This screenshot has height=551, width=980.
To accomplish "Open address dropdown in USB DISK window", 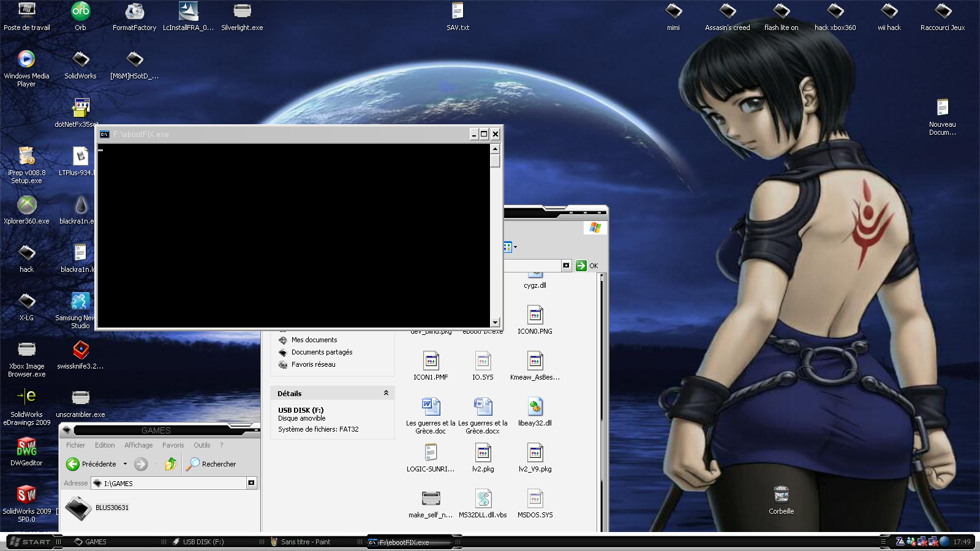I will tap(566, 266).
